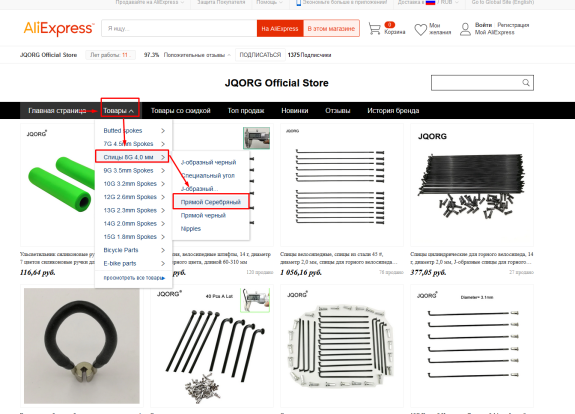Viewport: 575px width, 414px height.
Task: Click the store search magnifier icon
Action: point(526,83)
